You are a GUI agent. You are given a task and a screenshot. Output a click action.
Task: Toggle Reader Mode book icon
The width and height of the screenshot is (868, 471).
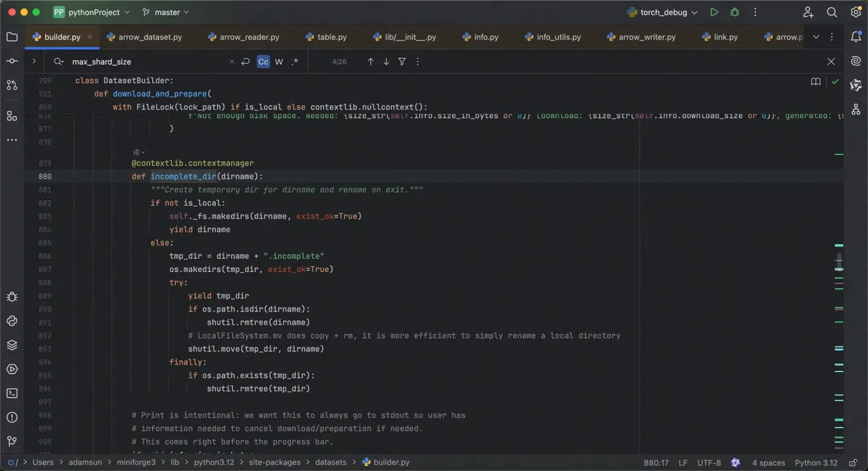coord(816,81)
